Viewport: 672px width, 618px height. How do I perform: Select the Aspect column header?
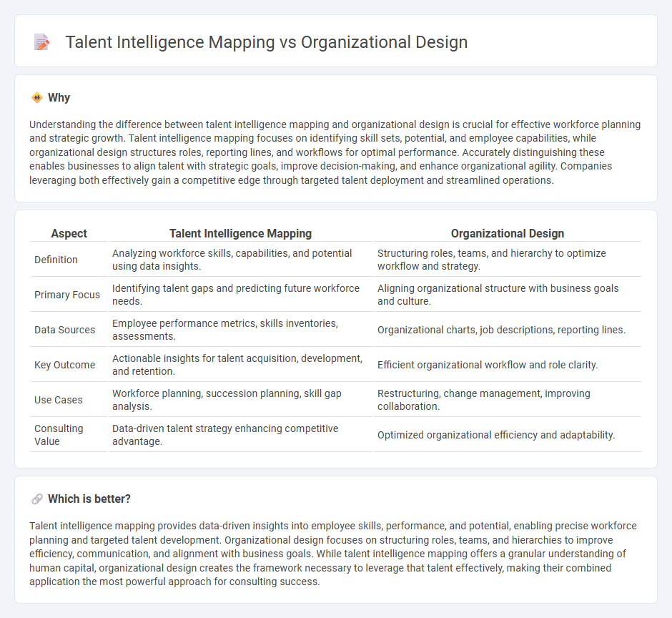click(68, 233)
